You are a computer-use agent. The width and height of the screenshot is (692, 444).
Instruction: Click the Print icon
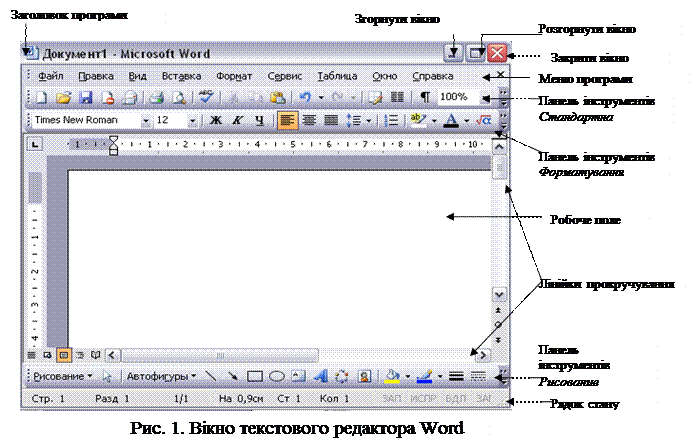156,98
